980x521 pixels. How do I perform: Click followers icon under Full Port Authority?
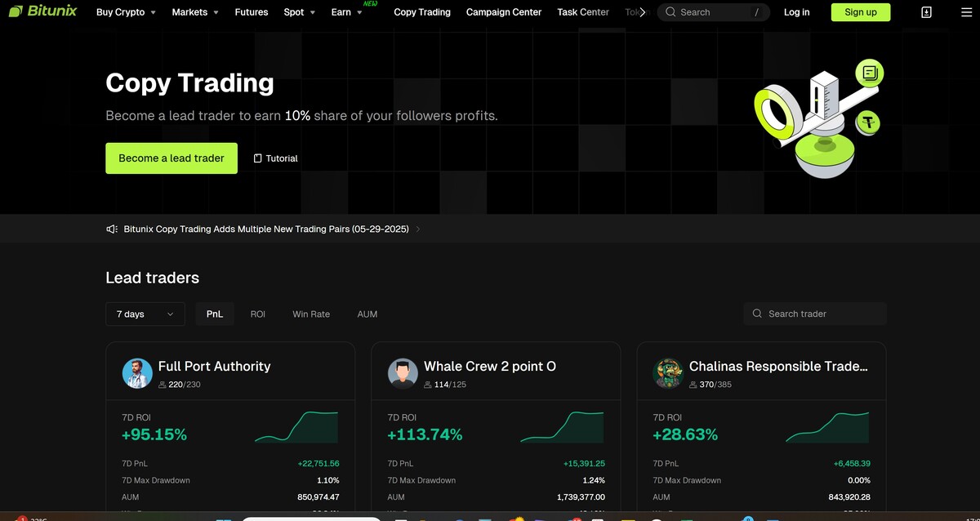coord(163,385)
